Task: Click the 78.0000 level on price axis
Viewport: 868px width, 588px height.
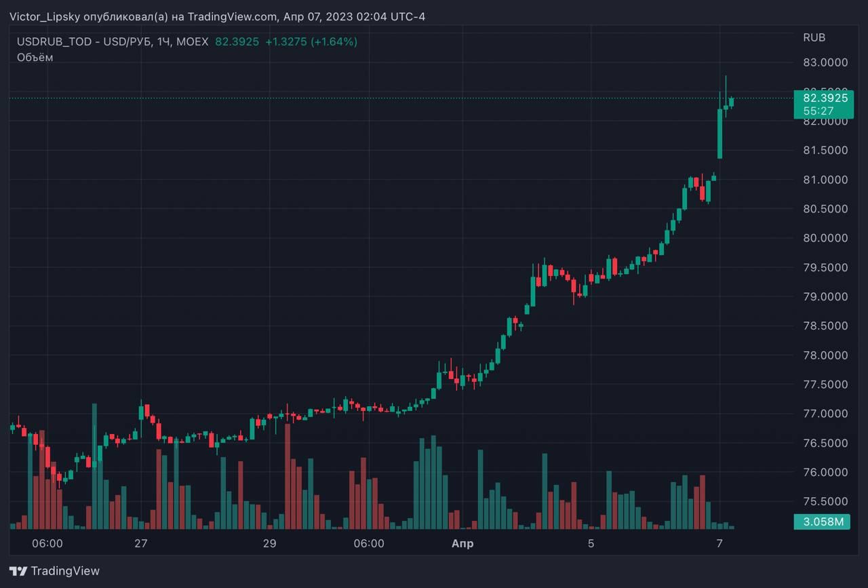Action: tap(825, 355)
